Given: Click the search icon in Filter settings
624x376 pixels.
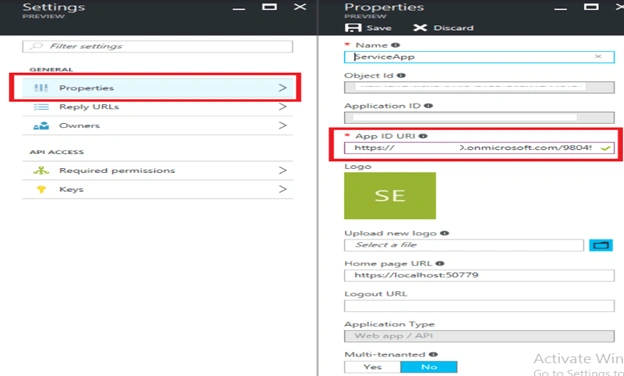Looking at the screenshot, I should [36, 46].
